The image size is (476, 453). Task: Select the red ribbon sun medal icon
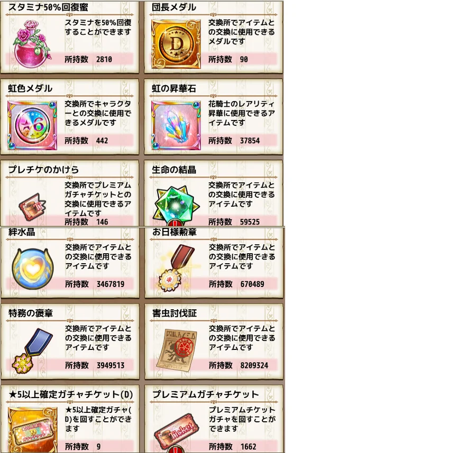pos(176,268)
